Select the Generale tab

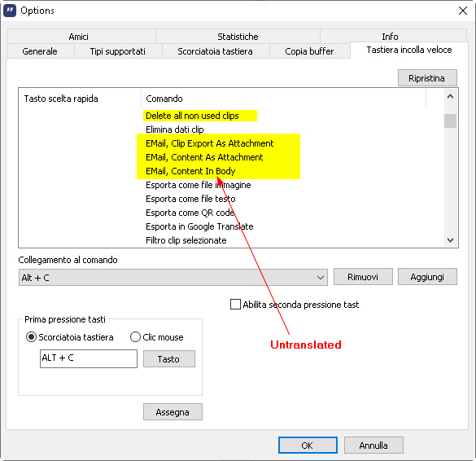[40, 51]
